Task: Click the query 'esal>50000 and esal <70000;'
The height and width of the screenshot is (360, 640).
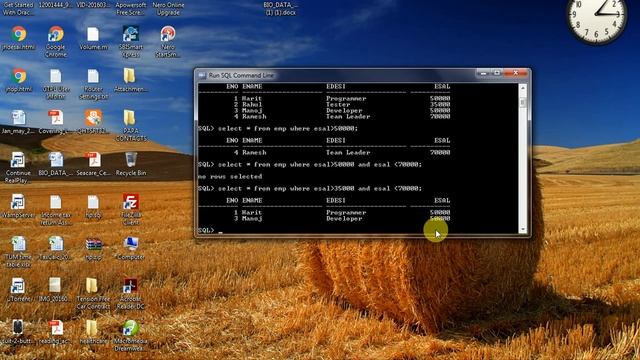Action: 309,164
